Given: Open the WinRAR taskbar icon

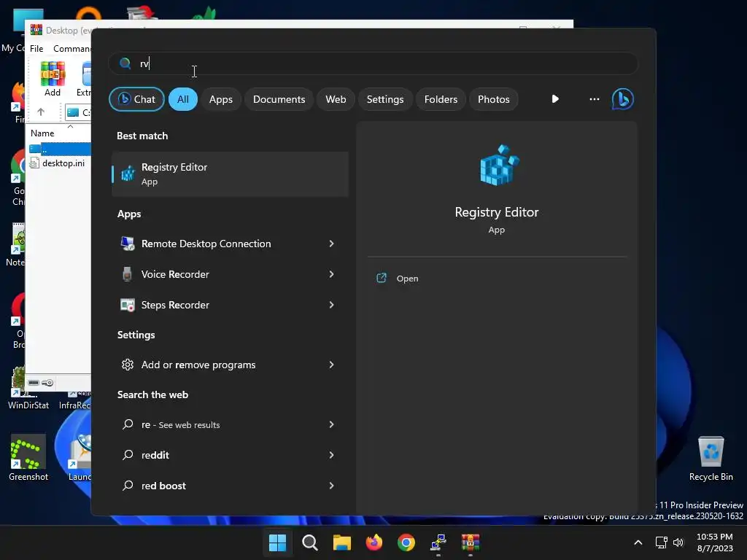Looking at the screenshot, I should pyautogui.click(x=471, y=542).
